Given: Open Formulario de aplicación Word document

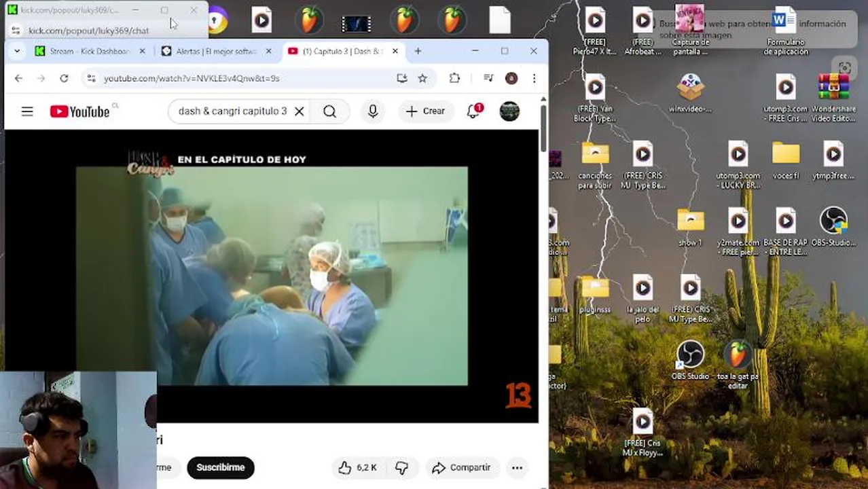Looking at the screenshot, I should tap(785, 33).
